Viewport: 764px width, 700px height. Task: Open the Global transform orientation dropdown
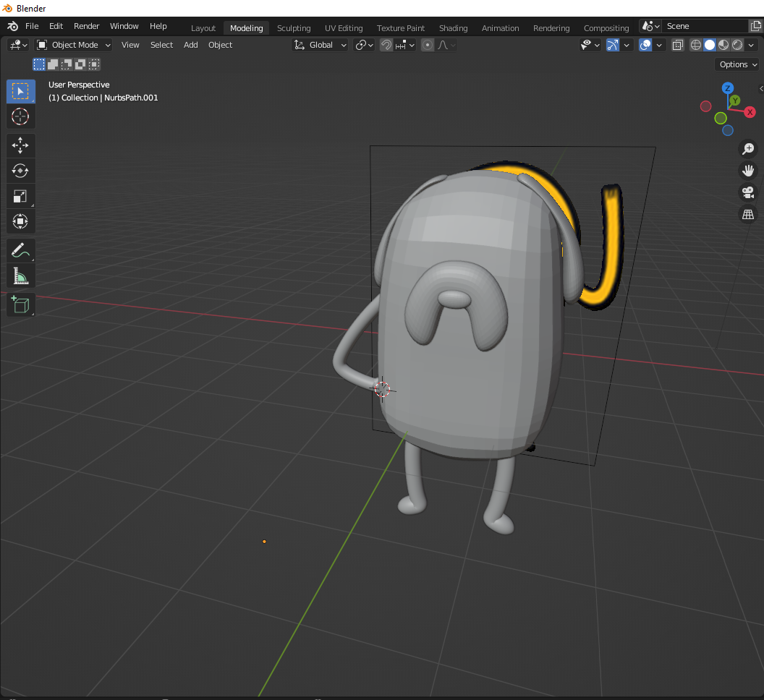click(x=320, y=46)
